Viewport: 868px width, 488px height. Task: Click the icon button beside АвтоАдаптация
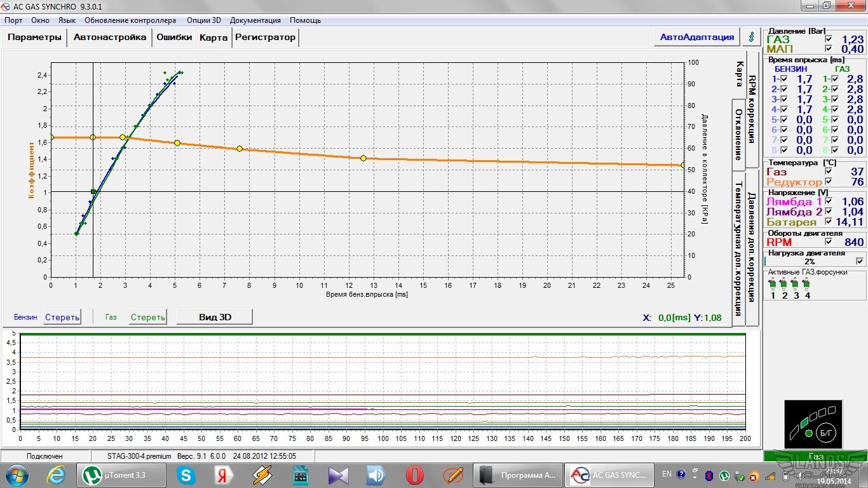(x=752, y=37)
